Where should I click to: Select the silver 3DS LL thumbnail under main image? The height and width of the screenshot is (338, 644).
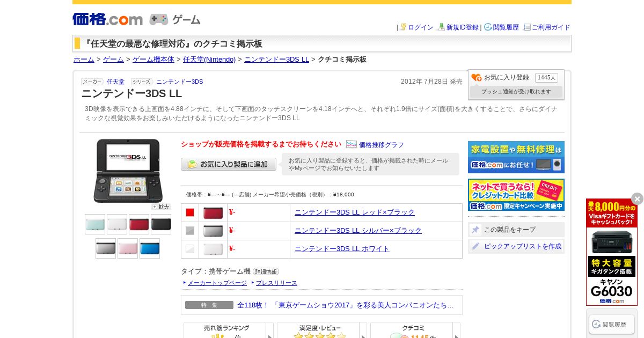tap(106, 248)
